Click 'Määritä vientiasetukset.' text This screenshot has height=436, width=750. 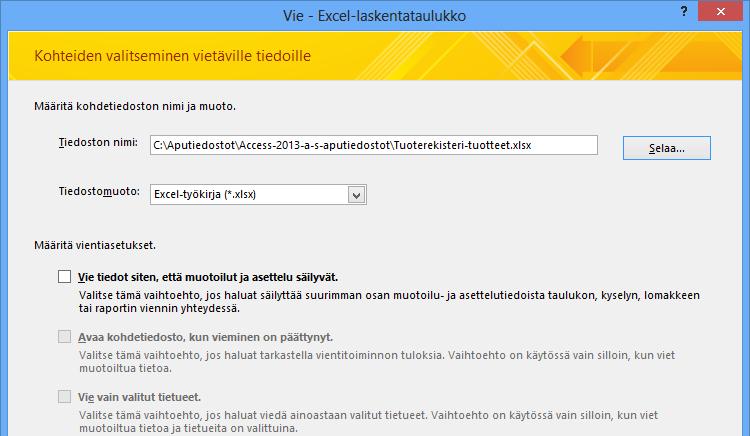[x=95, y=245]
